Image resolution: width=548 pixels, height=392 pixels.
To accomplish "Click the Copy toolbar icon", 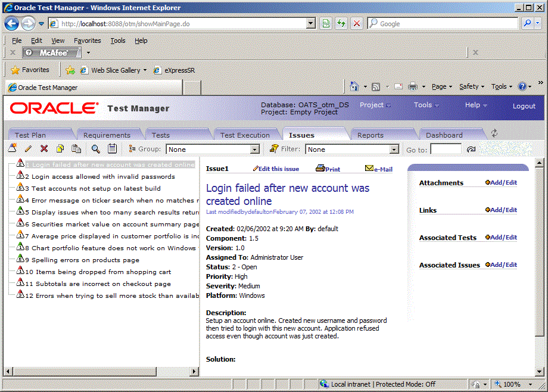I will click(60, 148).
